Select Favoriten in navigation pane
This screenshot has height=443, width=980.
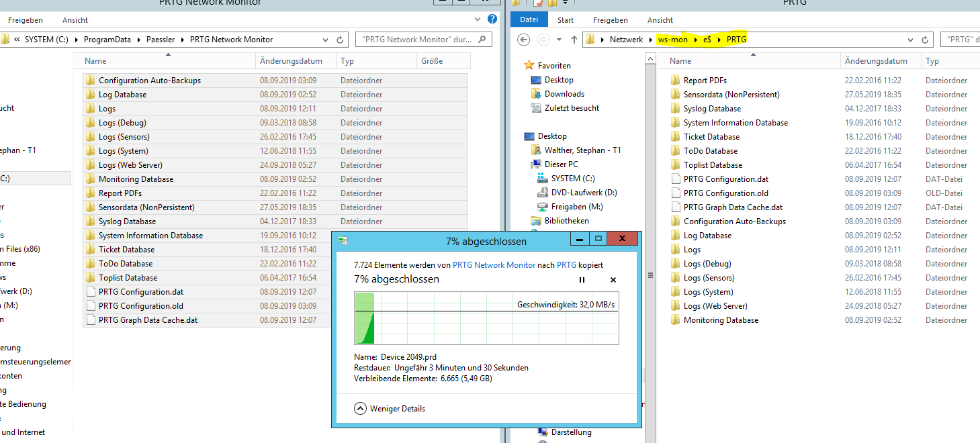[x=554, y=66]
